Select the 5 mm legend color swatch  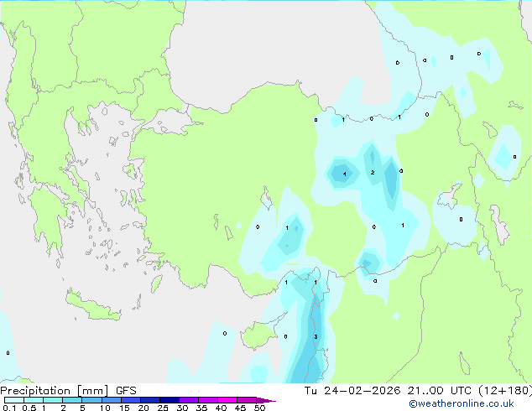click(x=91, y=400)
